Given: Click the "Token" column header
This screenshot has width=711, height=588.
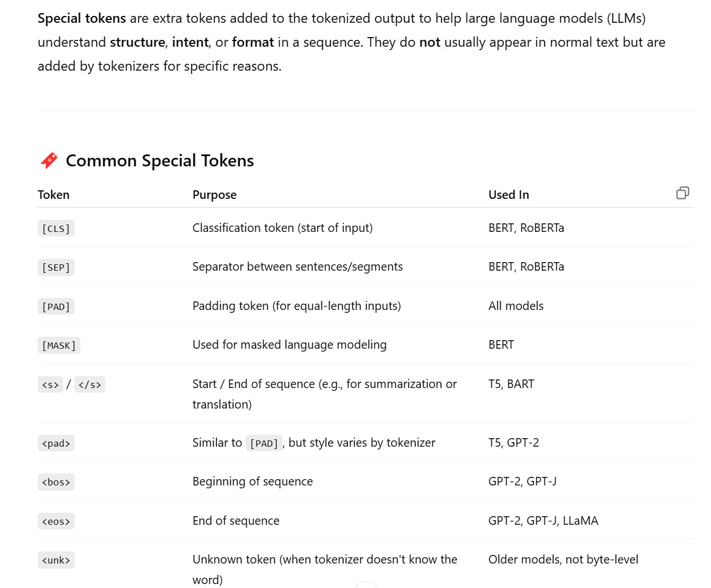Looking at the screenshot, I should coord(54,195).
